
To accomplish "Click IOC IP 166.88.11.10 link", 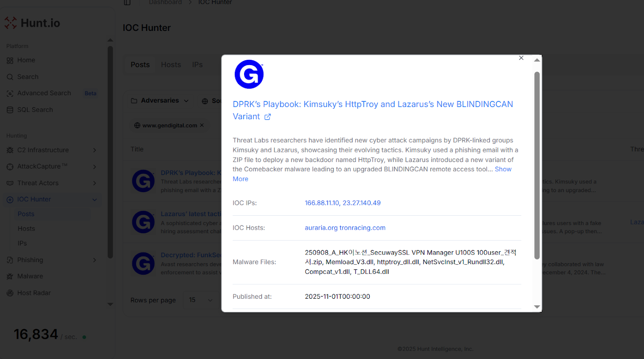I will (322, 203).
